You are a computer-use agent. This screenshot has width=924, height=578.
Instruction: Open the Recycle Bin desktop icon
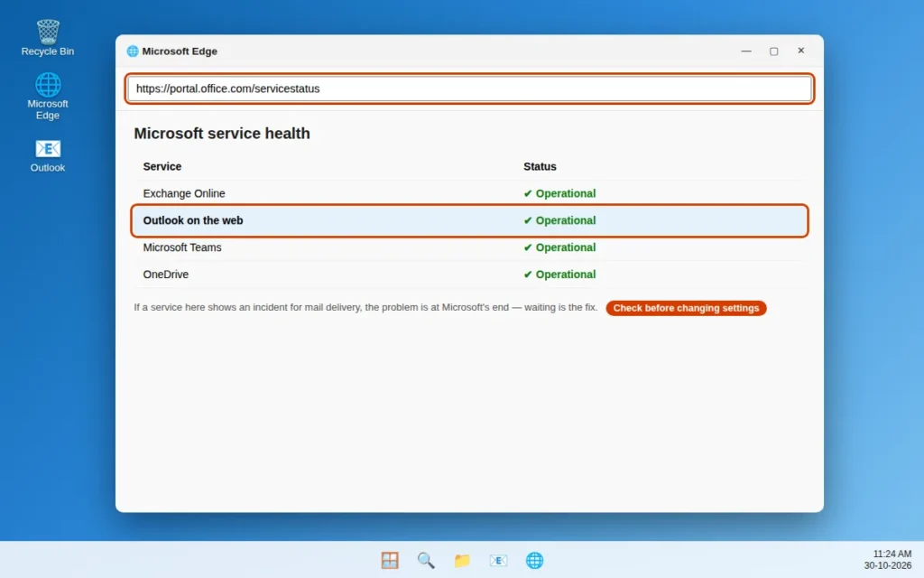[48, 38]
